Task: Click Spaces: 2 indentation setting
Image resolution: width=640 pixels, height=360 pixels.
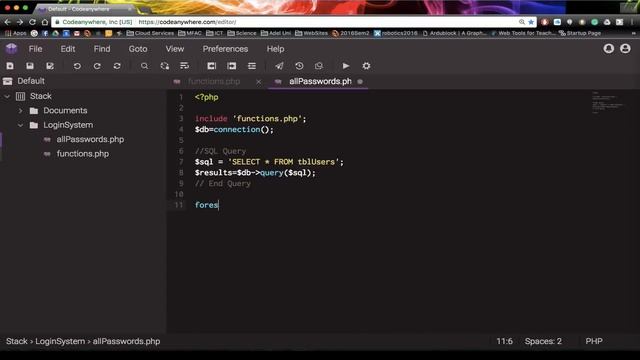Action: point(543,341)
